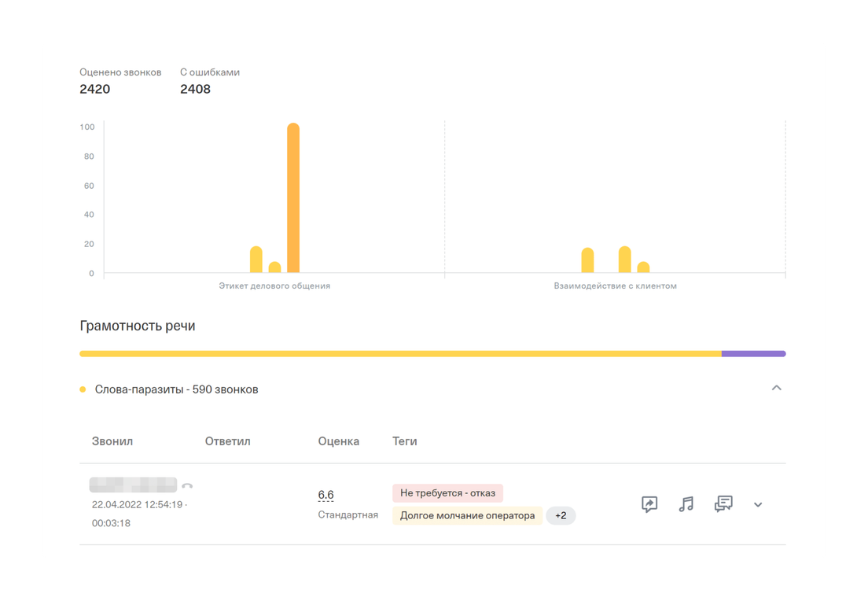Open the С ошибками 2408 statistic

(195, 89)
